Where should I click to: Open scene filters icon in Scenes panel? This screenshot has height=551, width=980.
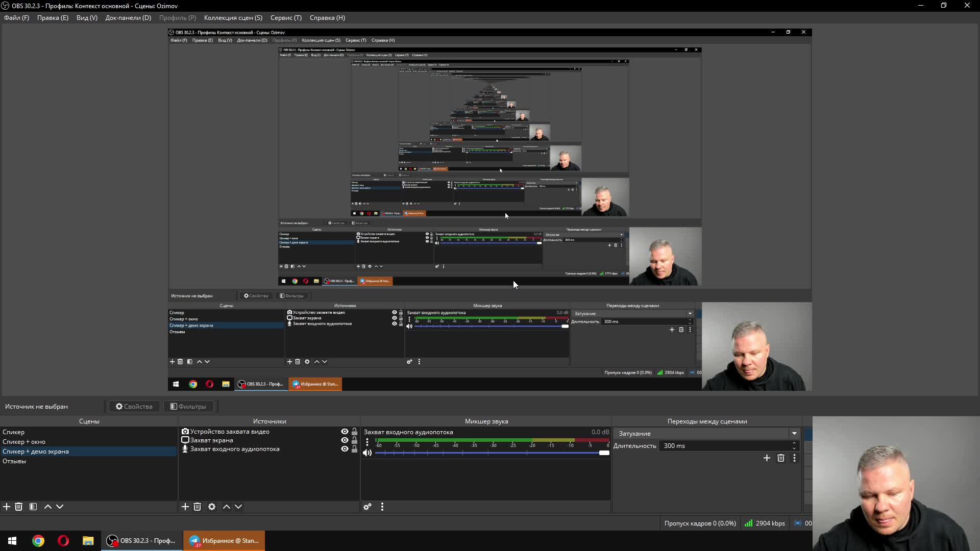pyautogui.click(x=33, y=507)
